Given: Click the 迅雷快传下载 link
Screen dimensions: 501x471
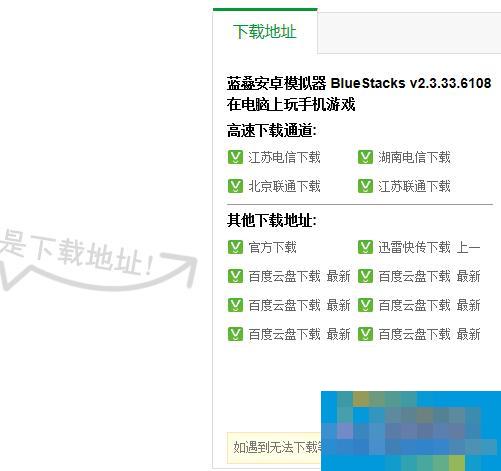Looking at the screenshot, I should [x=414, y=247].
